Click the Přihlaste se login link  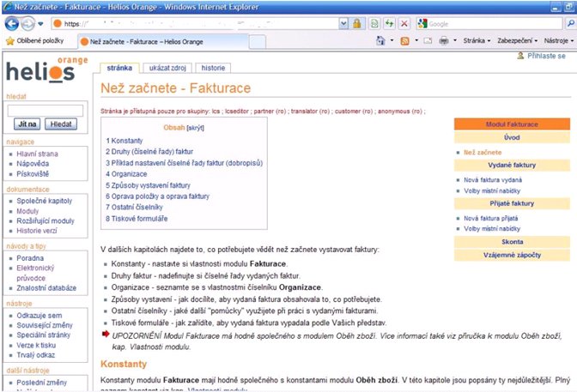[546, 56]
